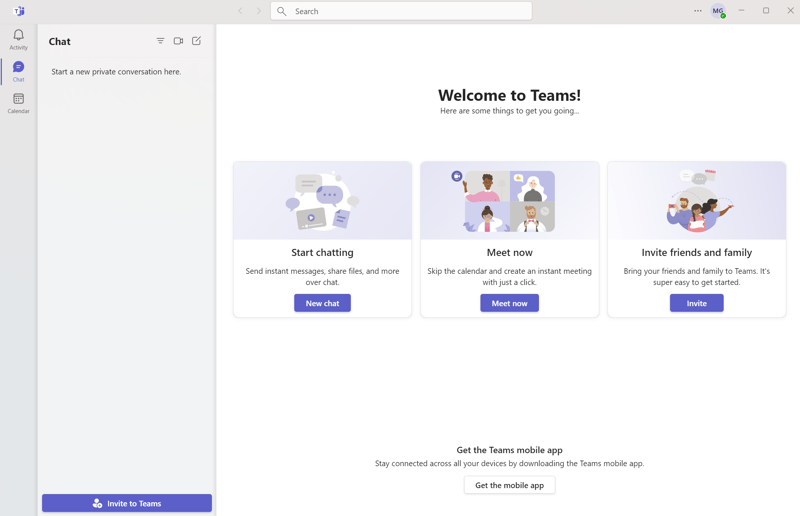Start a video call with Meet now icon

coord(178,41)
